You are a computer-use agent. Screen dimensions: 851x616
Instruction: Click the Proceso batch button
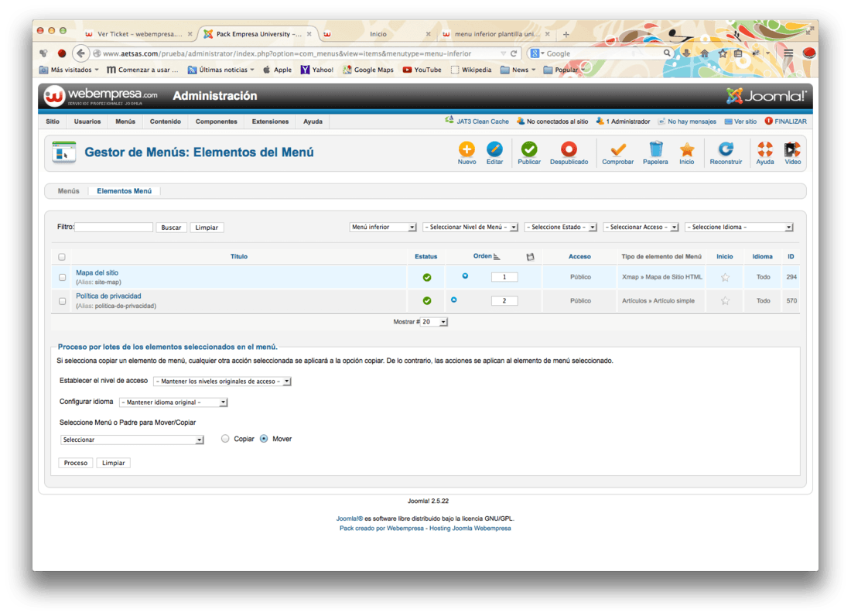[x=76, y=463]
